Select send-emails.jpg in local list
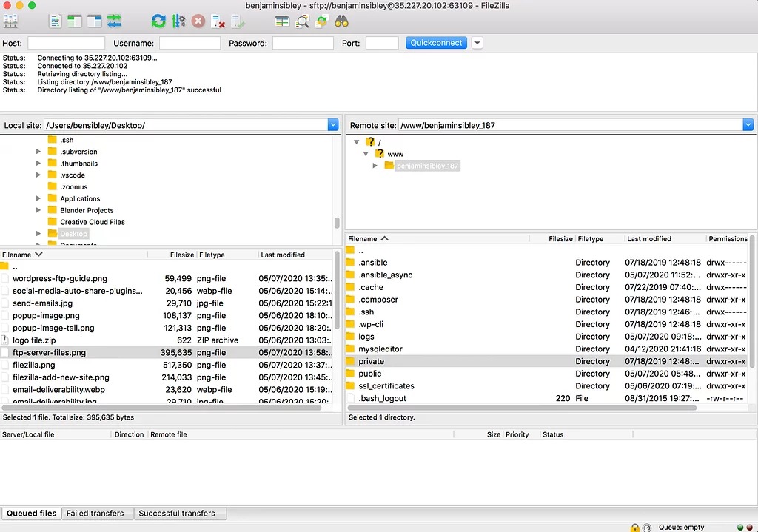Screen dimensions: 758x532 167,303
